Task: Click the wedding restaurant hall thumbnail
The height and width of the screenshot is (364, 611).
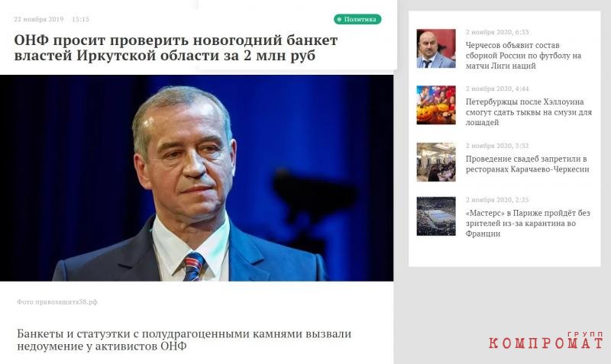Action: pyautogui.click(x=435, y=162)
